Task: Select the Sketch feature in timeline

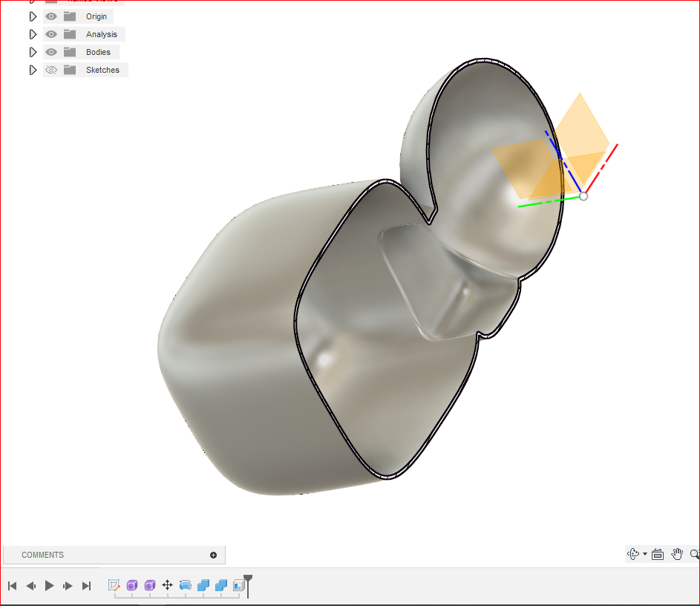Action: pyautogui.click(x=114, y=585)
